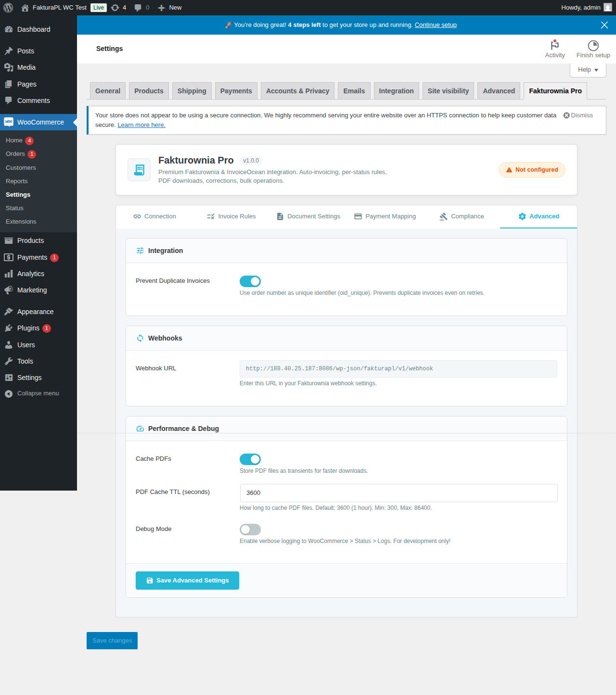Image resolution: width=616 pixels, height=695 pixels.
Task: Close the setup steps banner
Action: click(x=604, y=25)
